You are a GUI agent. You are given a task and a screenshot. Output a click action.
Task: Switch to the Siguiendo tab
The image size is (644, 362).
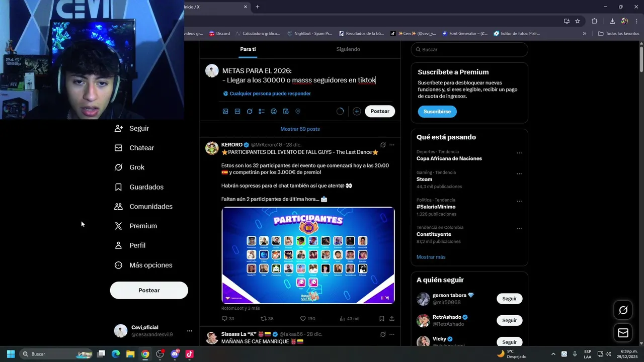(348, 49)
